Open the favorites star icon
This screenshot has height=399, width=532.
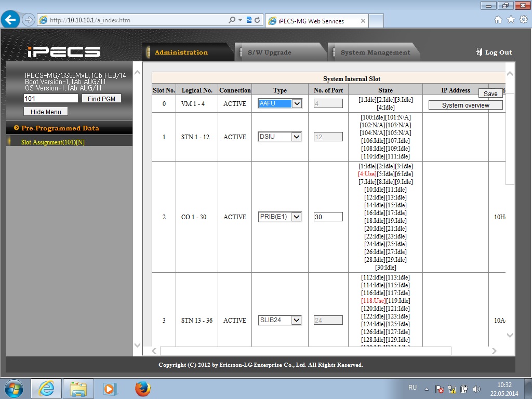click(x=511, y=20)
